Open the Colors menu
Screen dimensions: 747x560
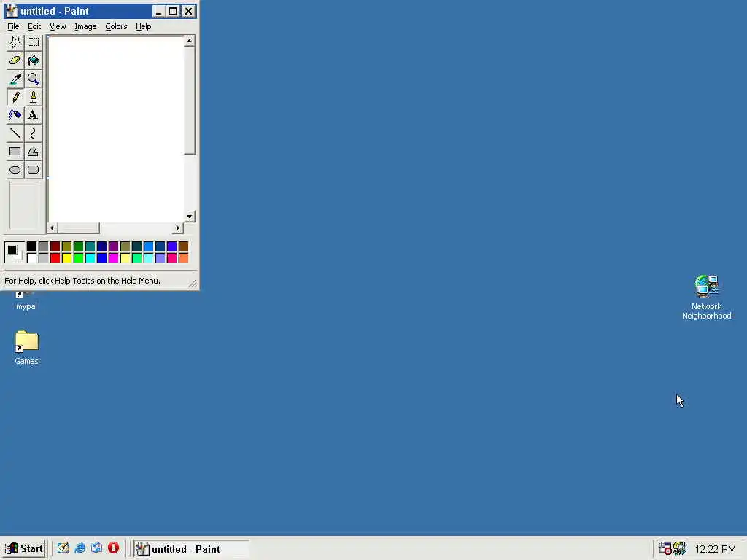[x=116, y=26]
